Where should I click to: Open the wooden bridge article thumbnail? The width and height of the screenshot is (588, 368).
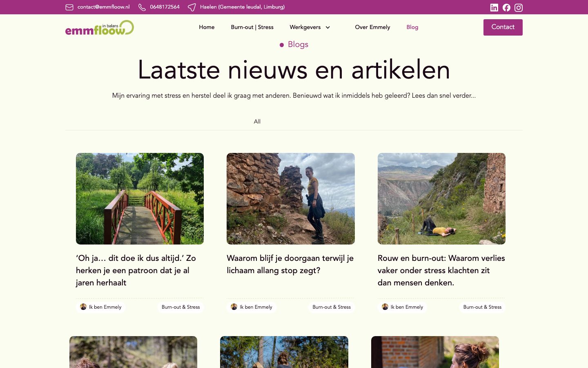[140, 199]
